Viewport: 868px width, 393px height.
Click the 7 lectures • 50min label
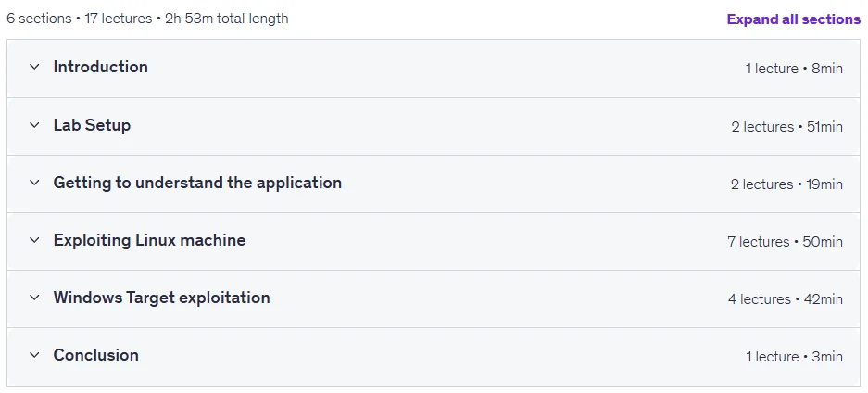(785, 242)
